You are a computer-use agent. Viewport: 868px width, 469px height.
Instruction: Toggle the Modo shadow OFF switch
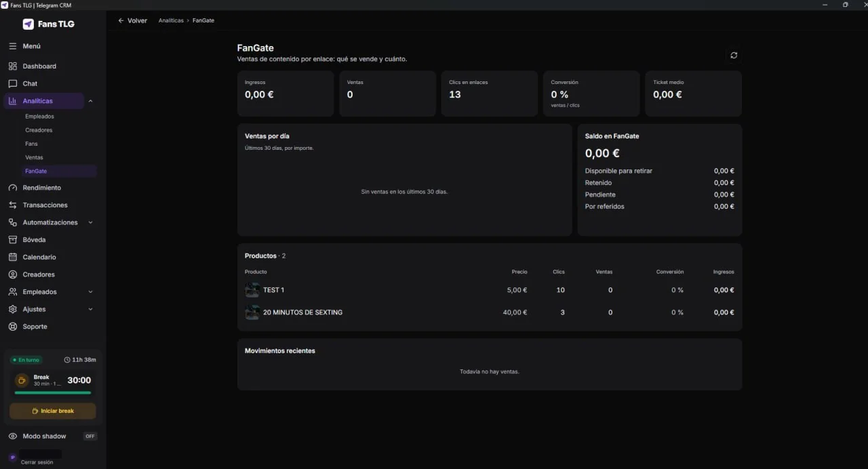click(90, 436)
